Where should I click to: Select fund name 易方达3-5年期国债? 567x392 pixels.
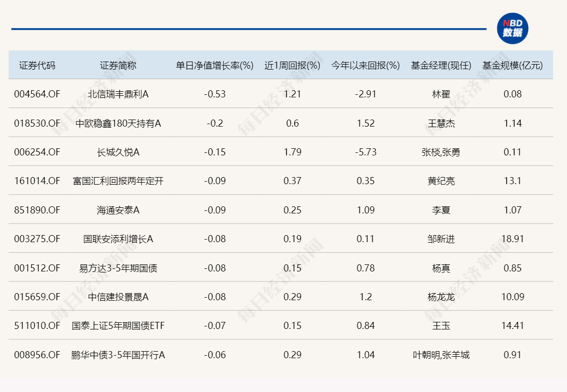coord(118,268)
